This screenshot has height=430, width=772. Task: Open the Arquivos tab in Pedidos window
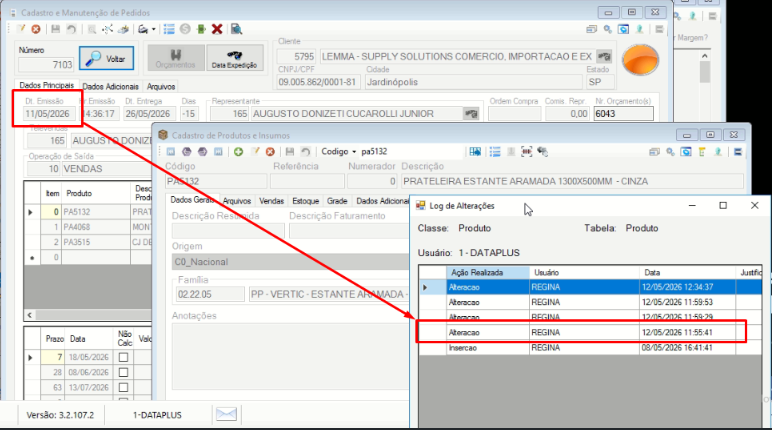click(x=161, y=86)
